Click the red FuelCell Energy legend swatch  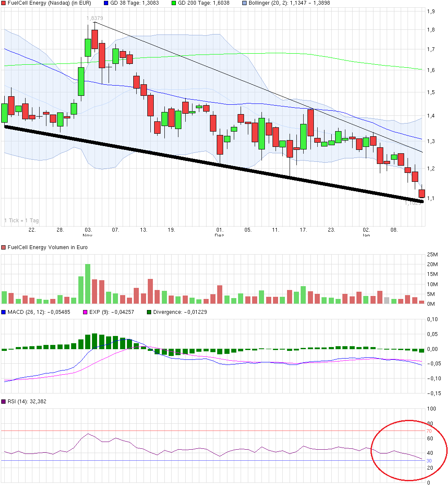3,3
